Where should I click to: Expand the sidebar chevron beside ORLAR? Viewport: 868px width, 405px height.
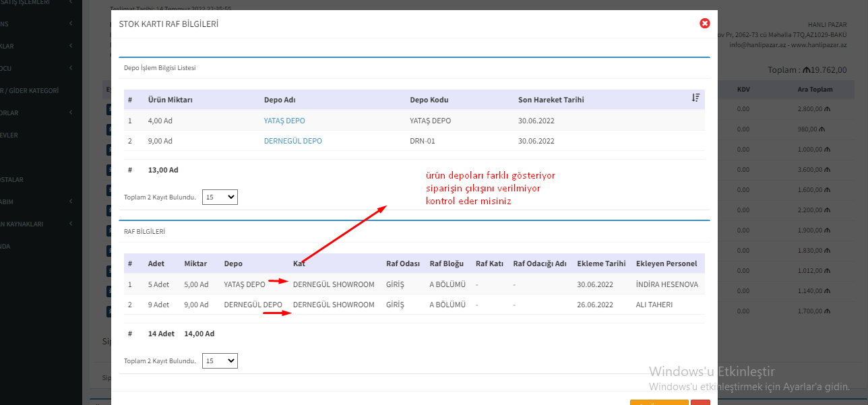pos(71,113)
